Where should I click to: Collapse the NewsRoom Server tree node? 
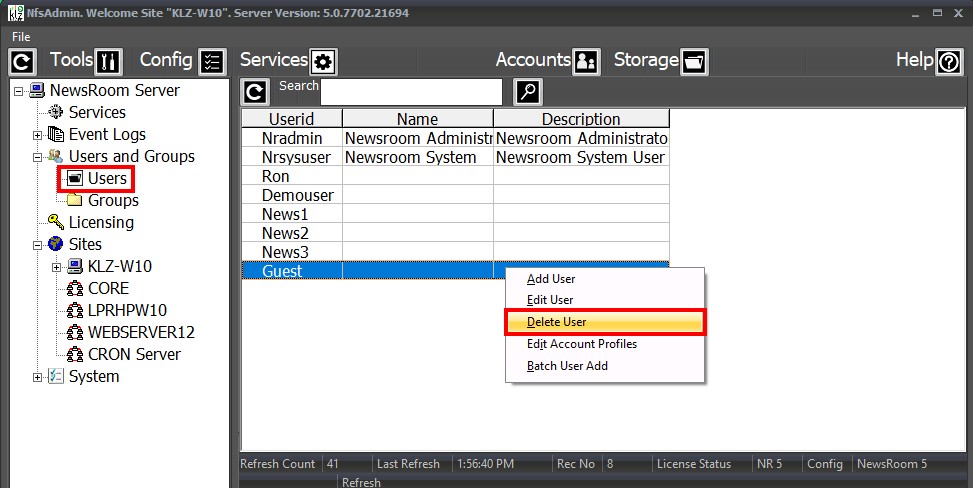pyautogui.click(x=19, y=91)
